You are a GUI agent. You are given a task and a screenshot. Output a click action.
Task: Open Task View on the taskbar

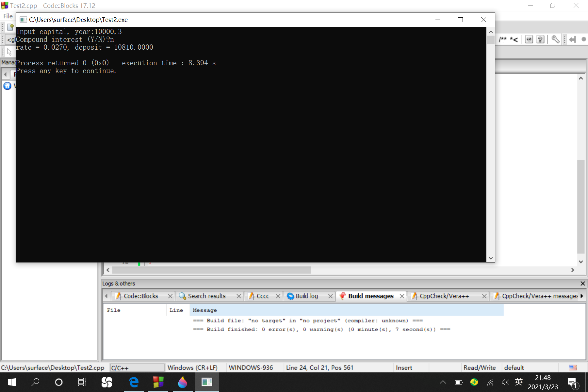82,382
